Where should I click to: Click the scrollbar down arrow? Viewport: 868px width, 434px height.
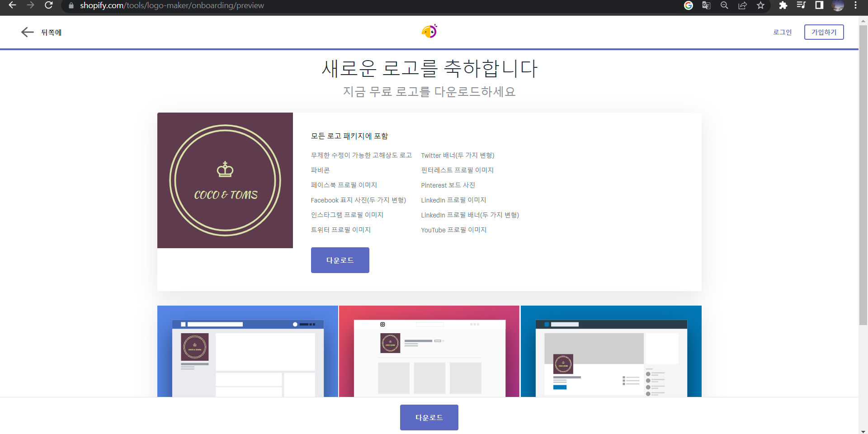(863, 430)
